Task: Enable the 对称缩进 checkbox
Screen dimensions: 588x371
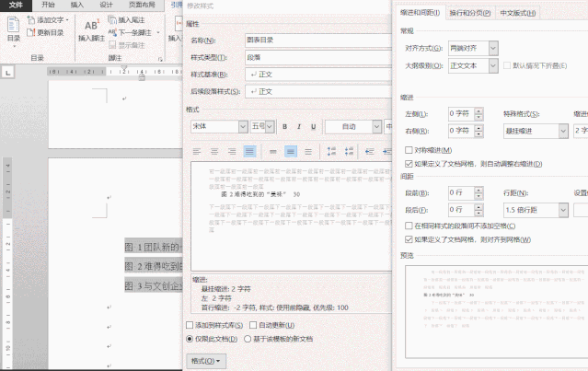Action: tap(409, 150)
